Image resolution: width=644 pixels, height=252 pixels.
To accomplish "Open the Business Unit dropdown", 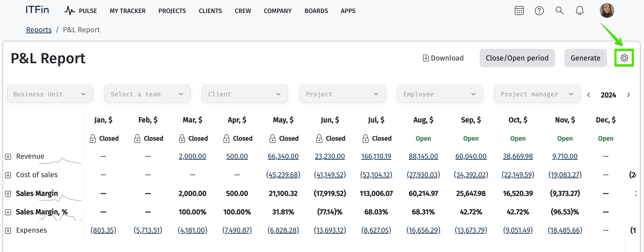I will coord(50,94).
